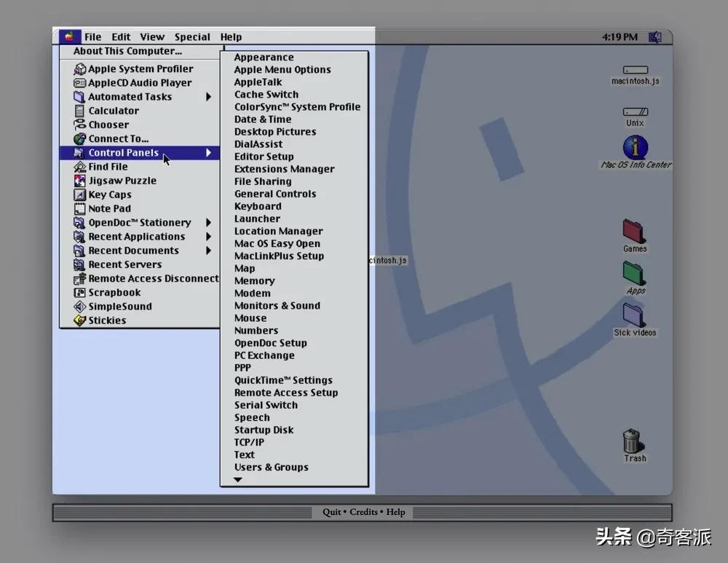
Task: Choose About This Computer...
Action: (127, 51)
